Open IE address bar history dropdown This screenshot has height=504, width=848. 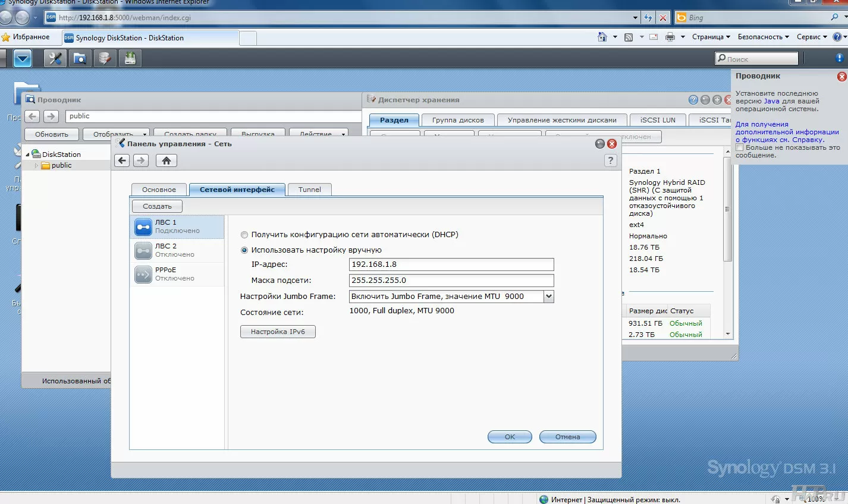point(635,17)
